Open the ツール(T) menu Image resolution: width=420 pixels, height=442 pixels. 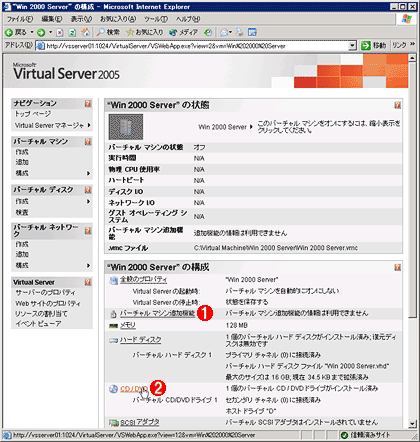point(156,19)
